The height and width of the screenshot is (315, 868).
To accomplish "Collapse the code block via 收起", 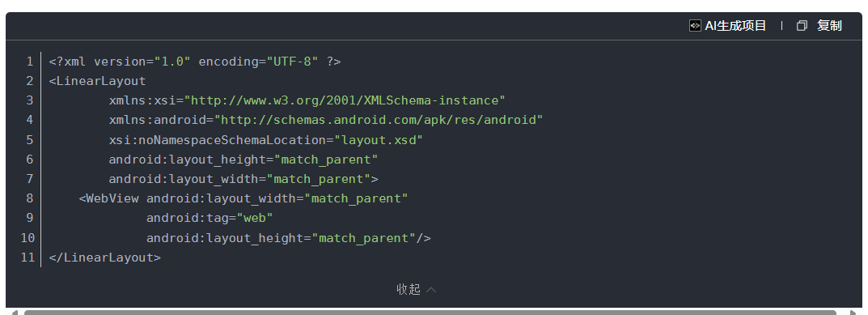I will click(x=409, y=289).
